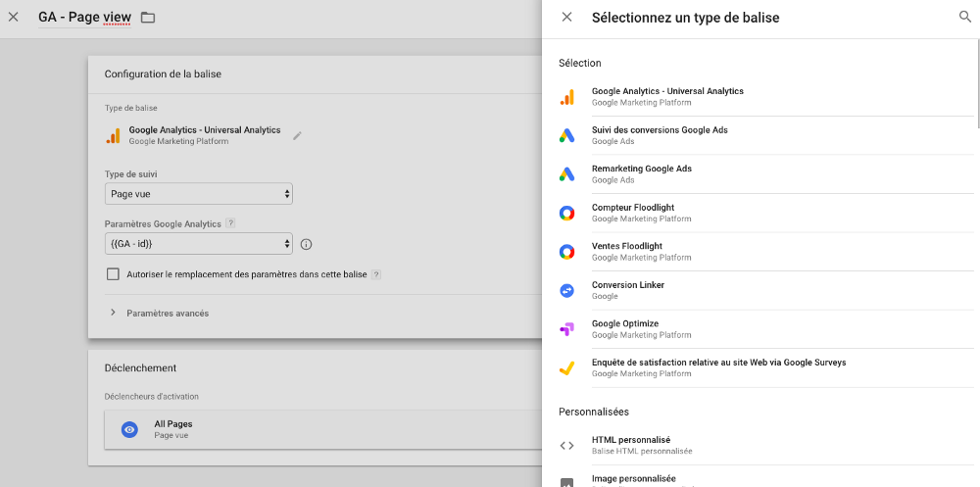The width and height of the screenshot is (980, 487).
Task: Select Remarketing Google Ads tag type
Action: pos(766,174)
